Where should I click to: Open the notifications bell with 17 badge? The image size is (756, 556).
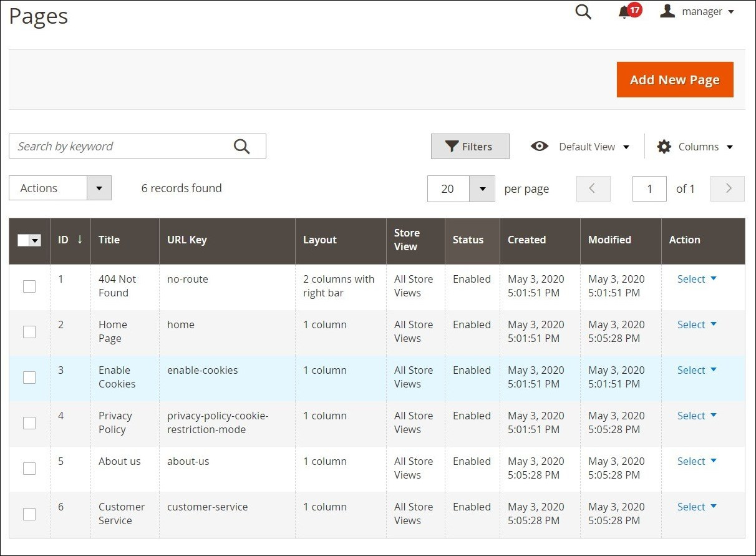click(629, 11)
